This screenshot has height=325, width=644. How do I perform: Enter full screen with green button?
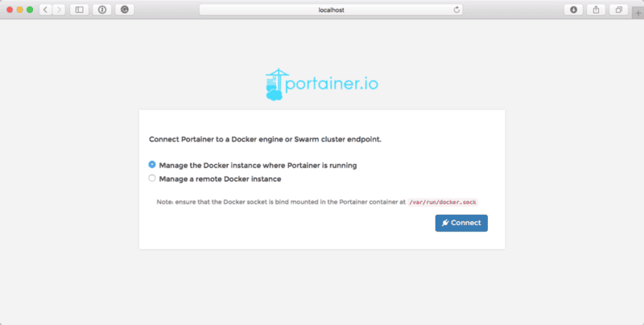pyautogui.click(x=31, y=10)
